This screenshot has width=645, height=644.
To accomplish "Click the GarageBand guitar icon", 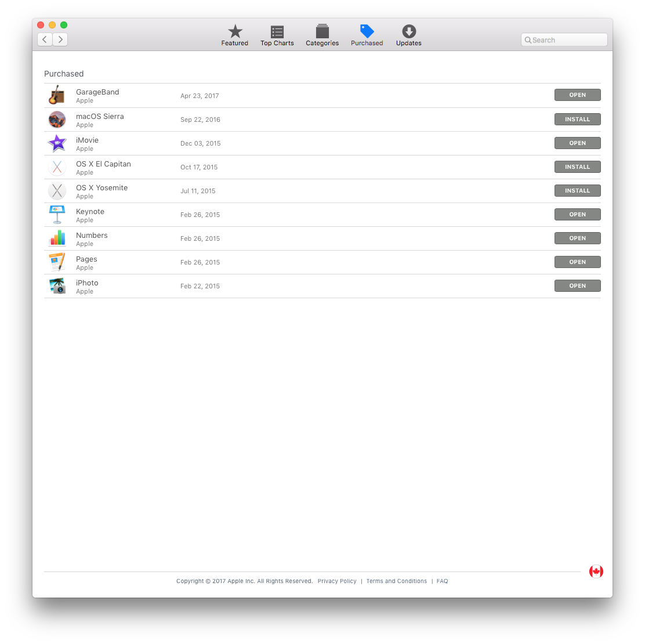I will click(x=57, y=95).
